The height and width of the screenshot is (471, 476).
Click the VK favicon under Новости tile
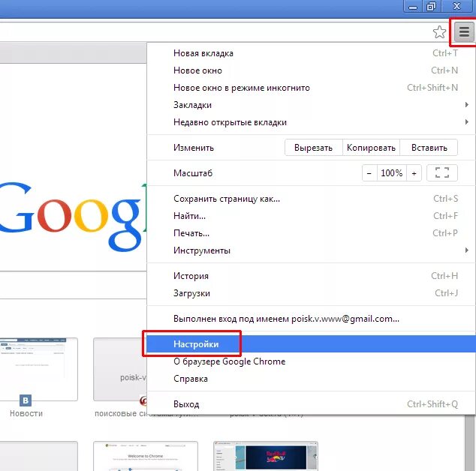26,400
